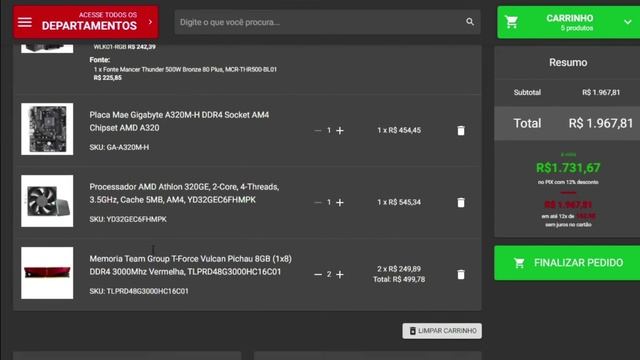Click the Subtotal R$ 1.967,81 value
Viewport: 640px width, 360px height.
point(601,93)
